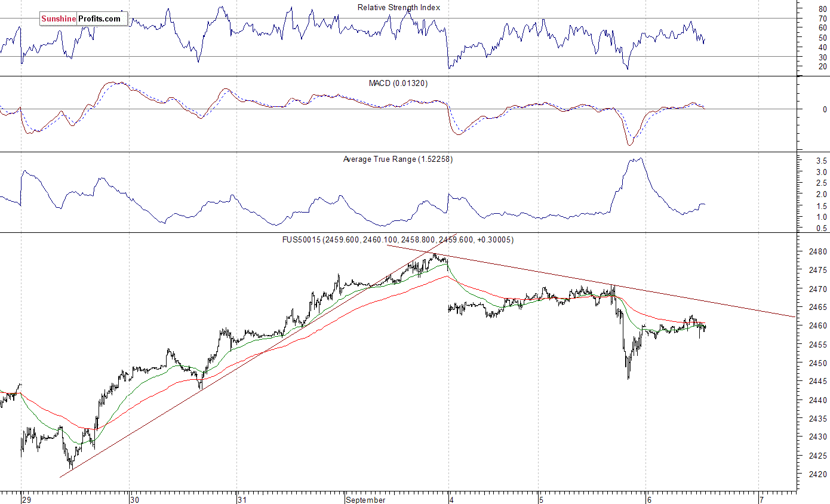Click the Average True Range (1.52258) label
This screenshot has height=504, width=830.
398,159
